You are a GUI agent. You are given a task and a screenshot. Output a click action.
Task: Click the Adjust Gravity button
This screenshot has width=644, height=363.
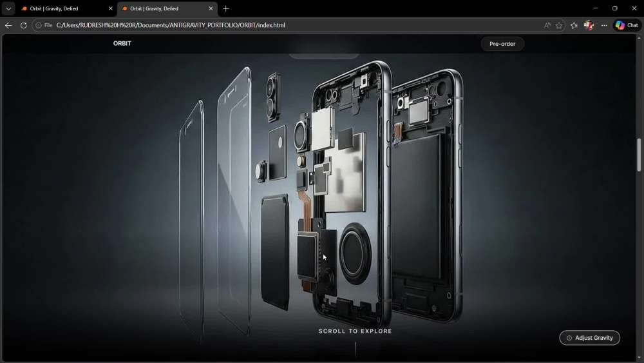(x=589, y=337)
